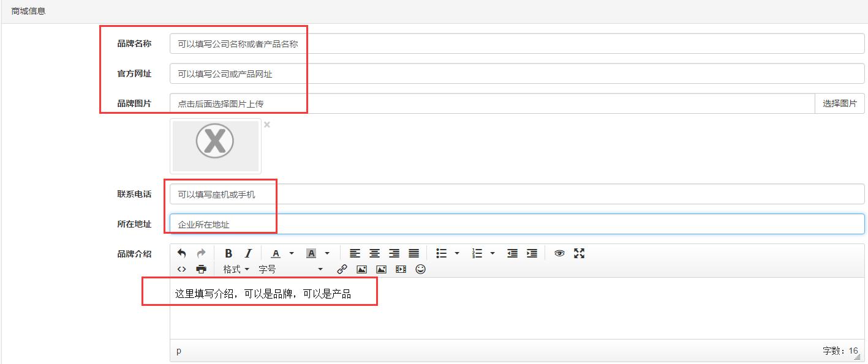Insert a hyperlink into the introduction
868x364 pixels.
click(341, 270)
